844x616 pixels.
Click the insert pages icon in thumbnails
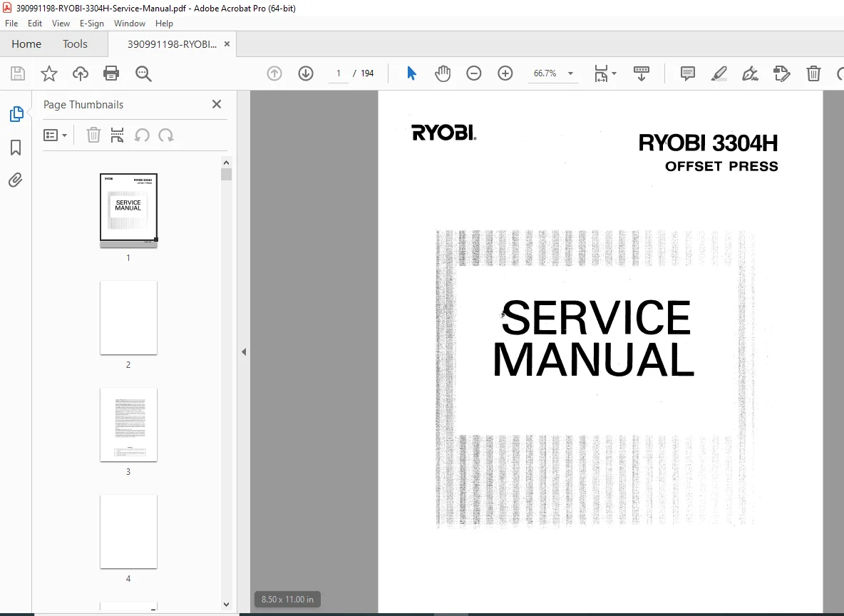pos(117,135)
